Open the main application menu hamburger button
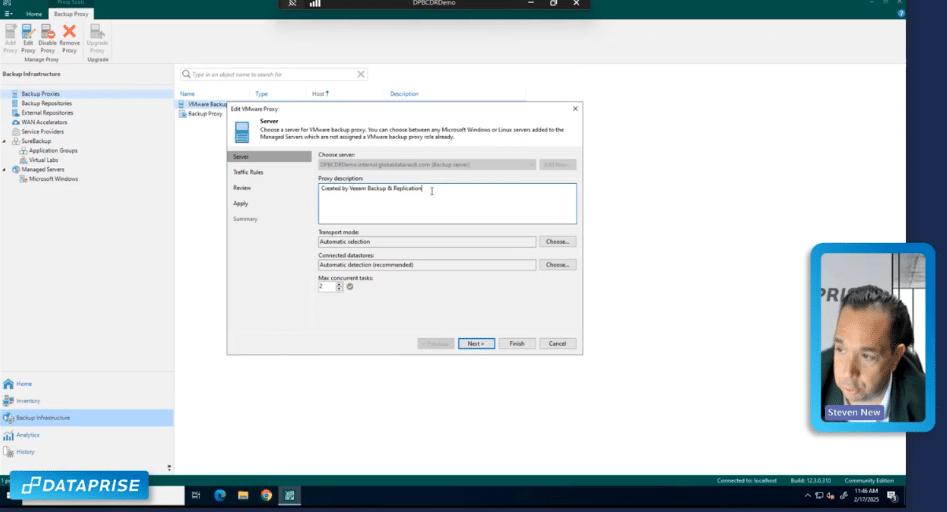 8,13
